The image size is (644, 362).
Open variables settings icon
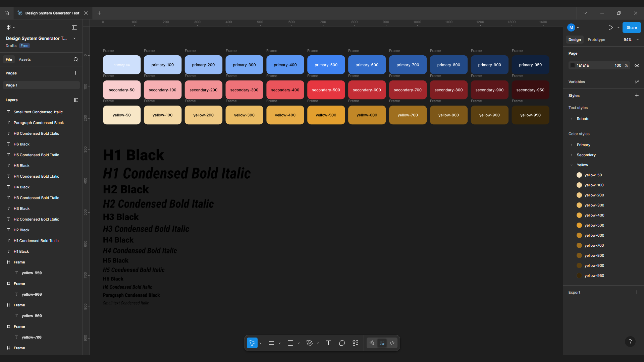click(637, 82)
